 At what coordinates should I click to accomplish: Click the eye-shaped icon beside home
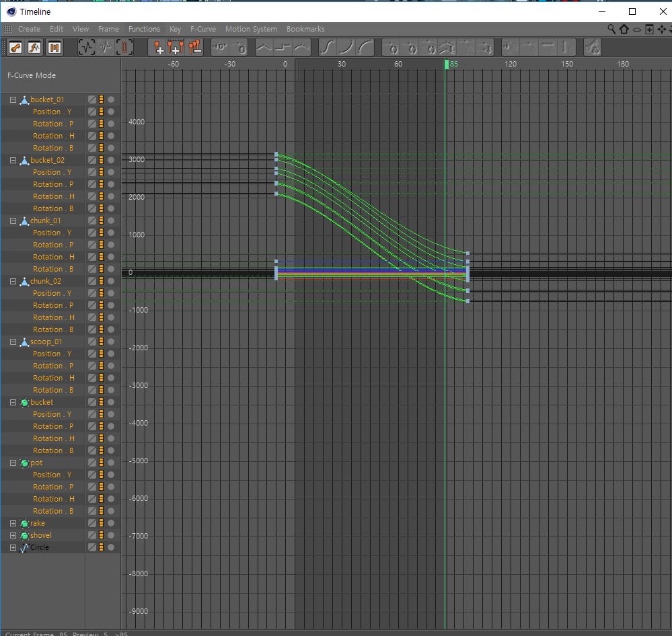tap(637, 30)
